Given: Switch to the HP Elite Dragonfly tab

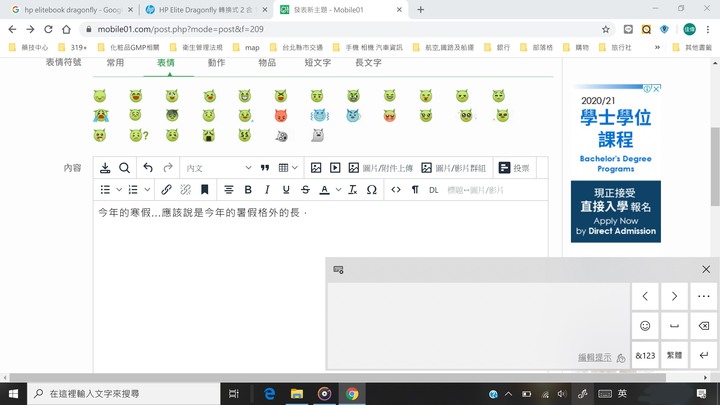Looking at the screenshot, I should pos(205,10).
